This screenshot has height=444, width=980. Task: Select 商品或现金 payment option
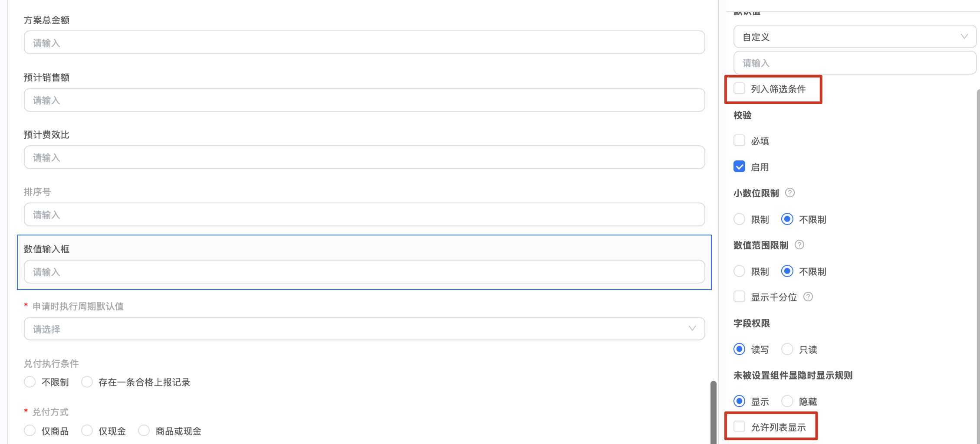tap(144, 431)
